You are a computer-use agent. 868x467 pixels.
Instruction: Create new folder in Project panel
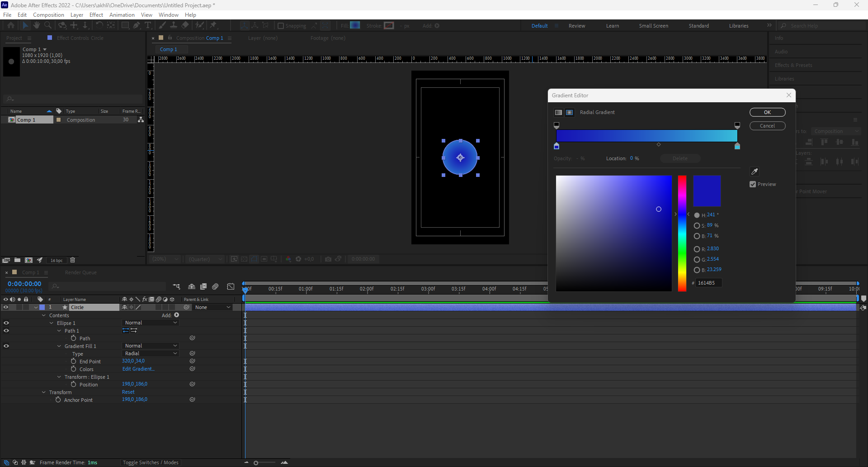click(x=17, y=260)
